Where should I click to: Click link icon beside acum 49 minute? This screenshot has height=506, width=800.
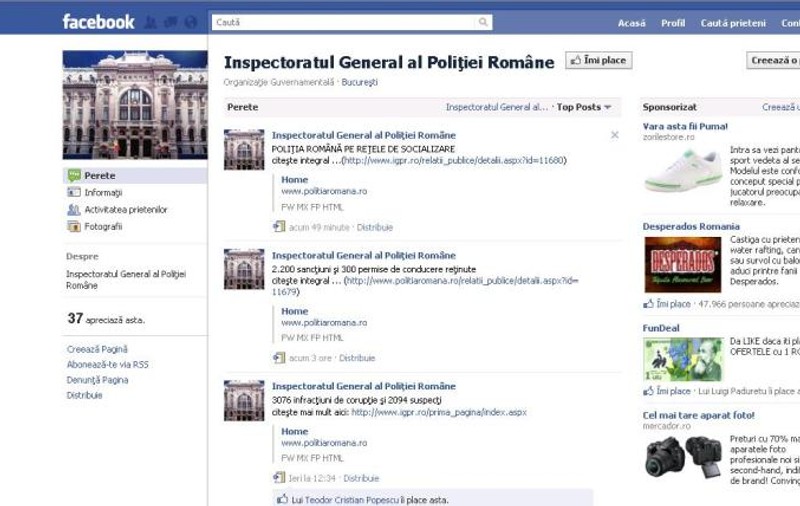[x=279, y=226]
